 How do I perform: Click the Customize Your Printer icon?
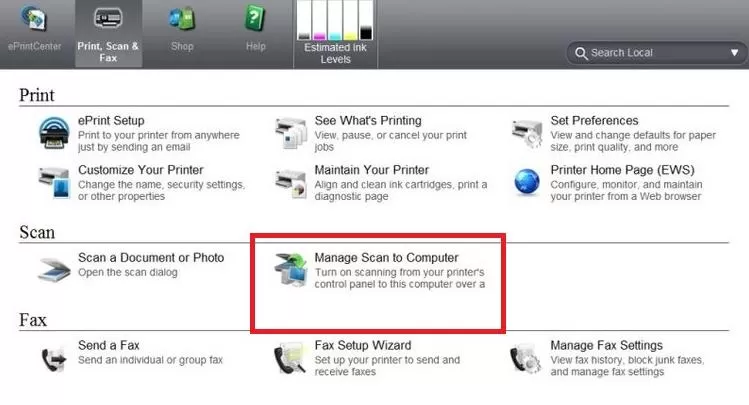[53, 181]
